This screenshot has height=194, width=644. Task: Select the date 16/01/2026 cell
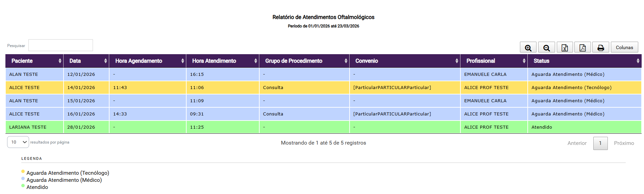pyautogui.click(x=86, y=114)
